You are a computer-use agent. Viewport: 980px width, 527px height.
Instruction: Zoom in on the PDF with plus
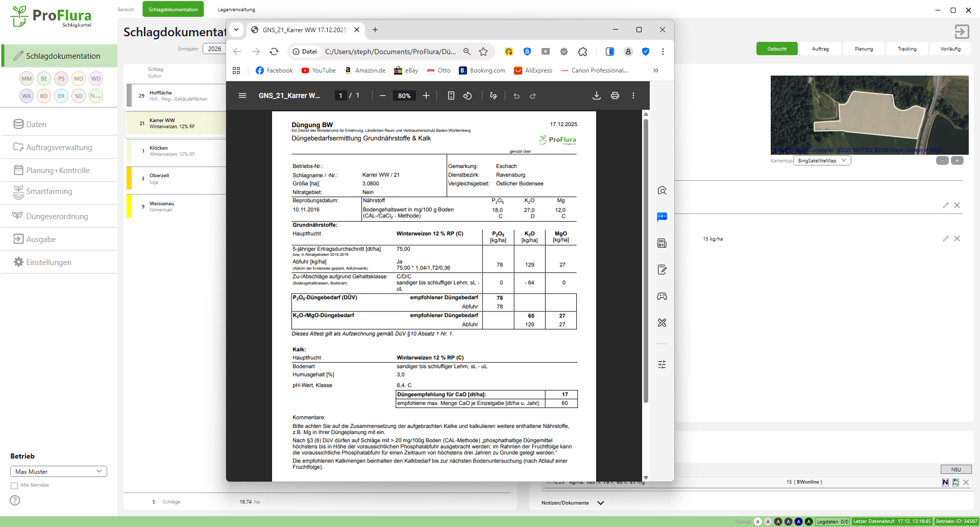click(x=426, y=96)
